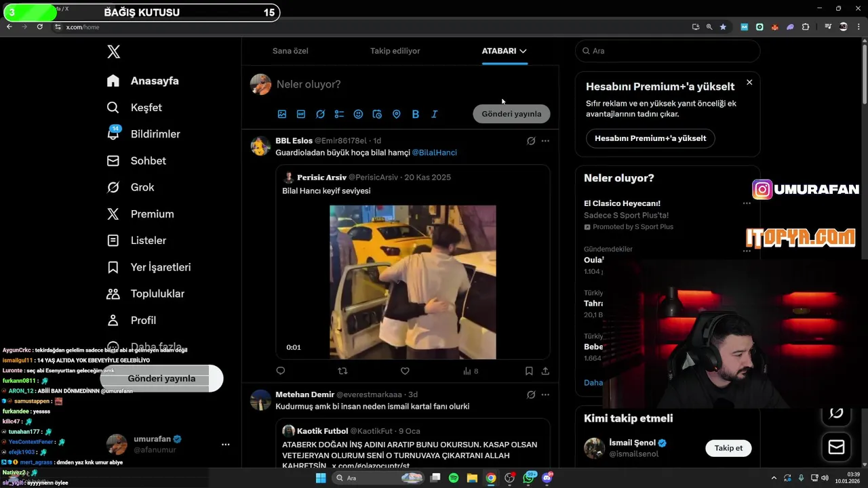Open the Perisic Arsiv quoted post author
This screenshot has height=488, width=868.
click(x=321, y=177)
